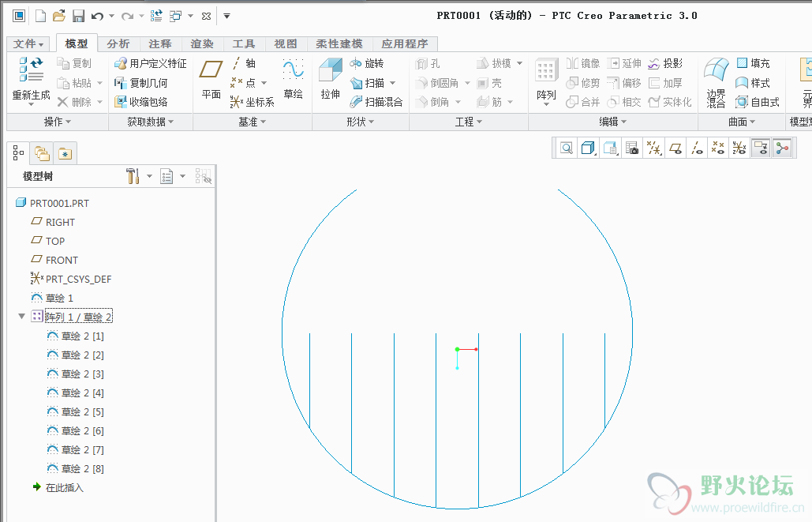Screen dimensions: 812x522
Task: Open a file with the folder icon
Action: [x=59, y=16]
